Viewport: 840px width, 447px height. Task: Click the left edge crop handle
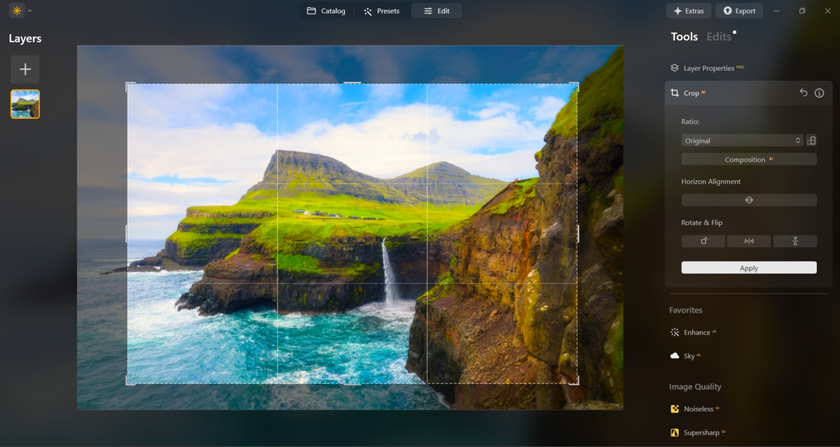point(126,234)
